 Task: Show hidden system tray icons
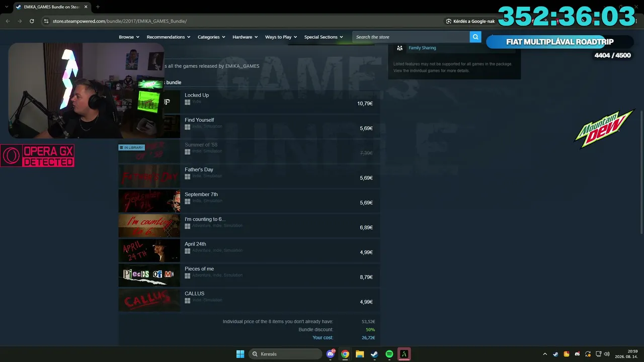(x=545, y=354)
